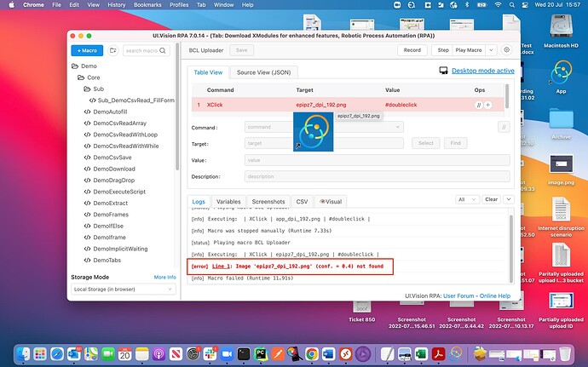Screen dimensions: 588x367
Task: Open the Bookmarks menu in the menu bar
Action: coord(147,5)
